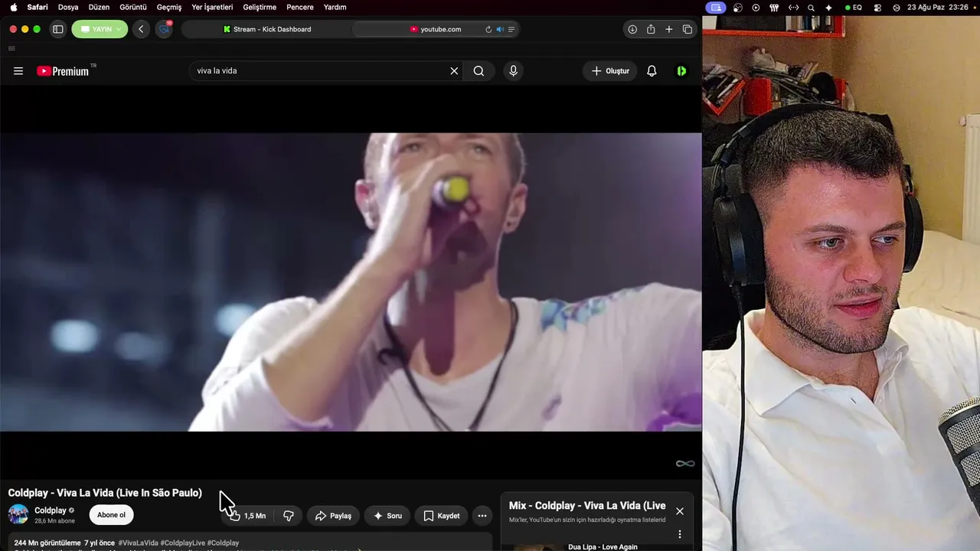Open more actions three-dot menu
The height and width of the screenshot is (551, 980).
[482, 516]
